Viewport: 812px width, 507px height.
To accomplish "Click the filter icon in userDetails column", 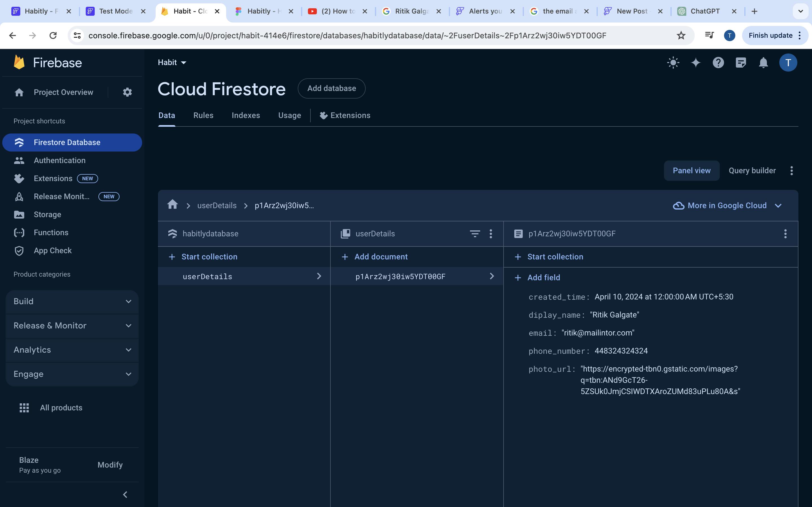I will pyautogui.click(x=475, y=234).
